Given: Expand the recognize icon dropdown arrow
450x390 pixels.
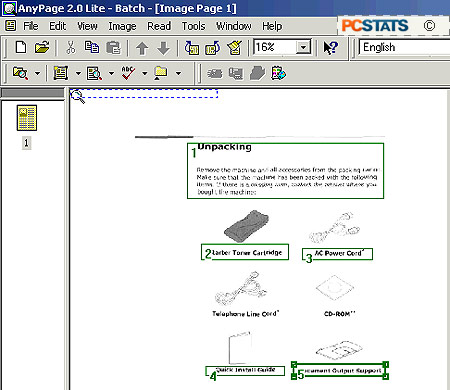Looking at the screenshot, I should [111, 73].
